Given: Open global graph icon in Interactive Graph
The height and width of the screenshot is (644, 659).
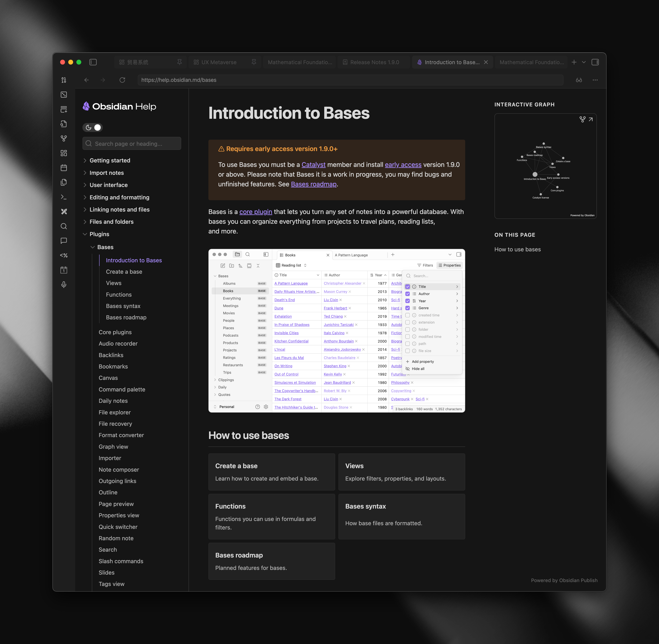Looking at the screenshot, I should [x=582, y=119].
